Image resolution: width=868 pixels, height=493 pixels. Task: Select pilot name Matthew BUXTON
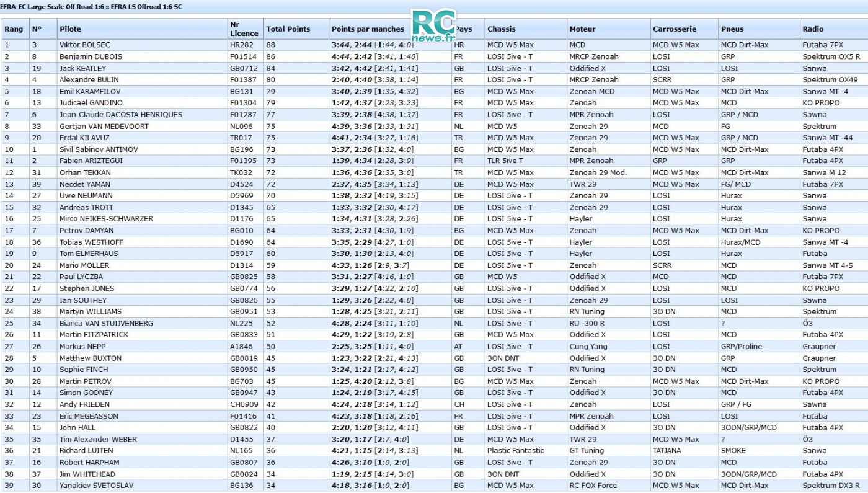(91, 358)
